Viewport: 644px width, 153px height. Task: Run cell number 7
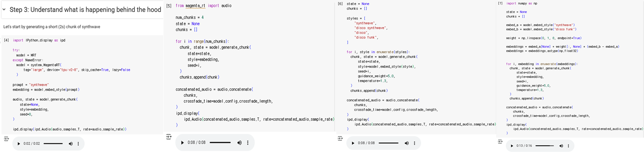[x=500, y=3]
